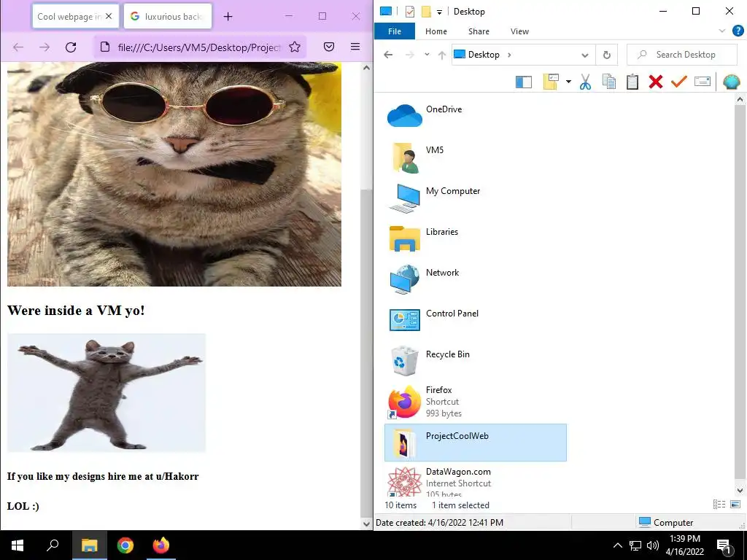Open Explorer Help question mark
The width and height of the screenshot is (747, 560).
[x=738, y=31]
